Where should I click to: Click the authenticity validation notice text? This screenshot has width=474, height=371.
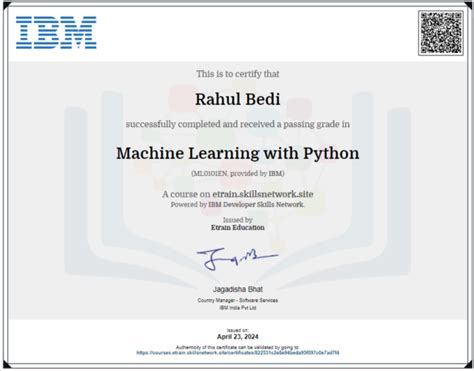(x=237, y=347)
